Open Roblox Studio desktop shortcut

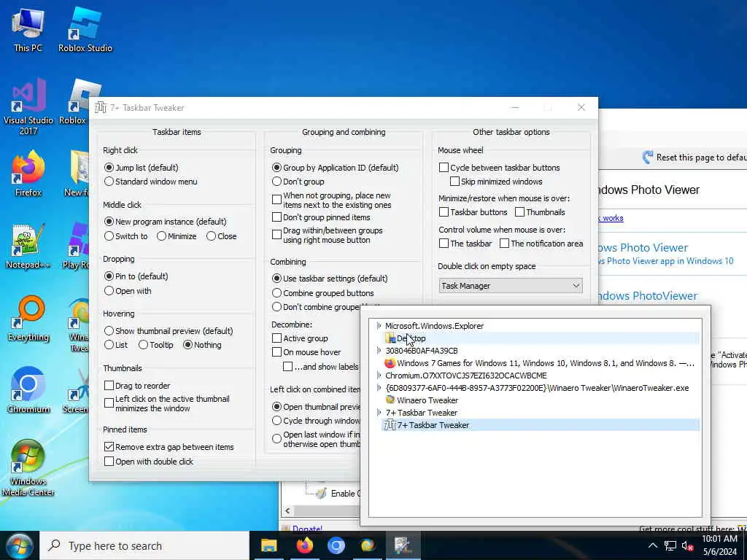click(x=85, y=29)
